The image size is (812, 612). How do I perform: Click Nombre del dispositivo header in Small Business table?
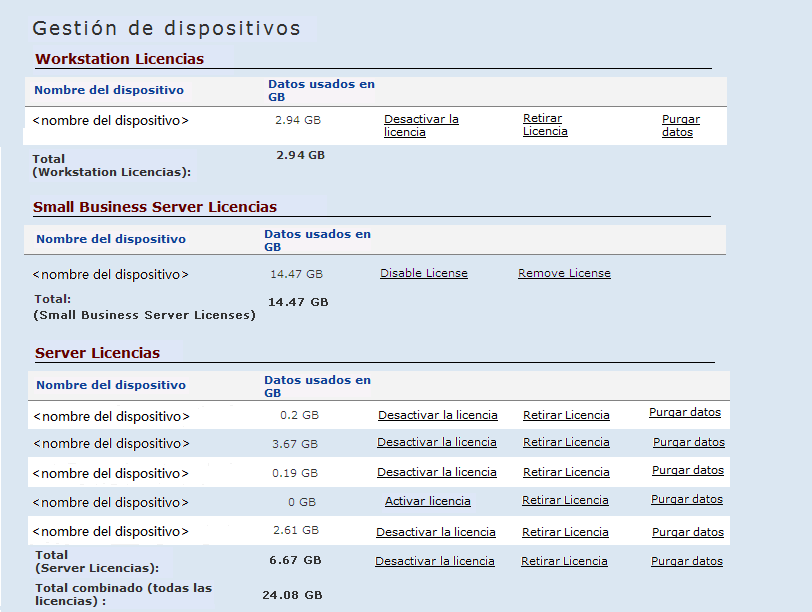click(x=111, y=239)
